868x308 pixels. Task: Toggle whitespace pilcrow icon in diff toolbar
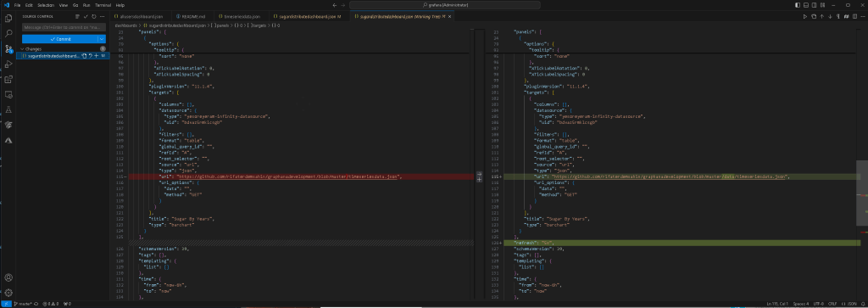(x=837, y=17)
